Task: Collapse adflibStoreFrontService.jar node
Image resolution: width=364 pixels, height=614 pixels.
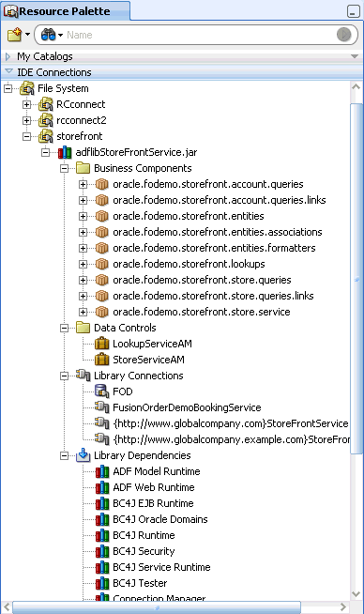Action: pyautogui.click(x=45, y=152)
